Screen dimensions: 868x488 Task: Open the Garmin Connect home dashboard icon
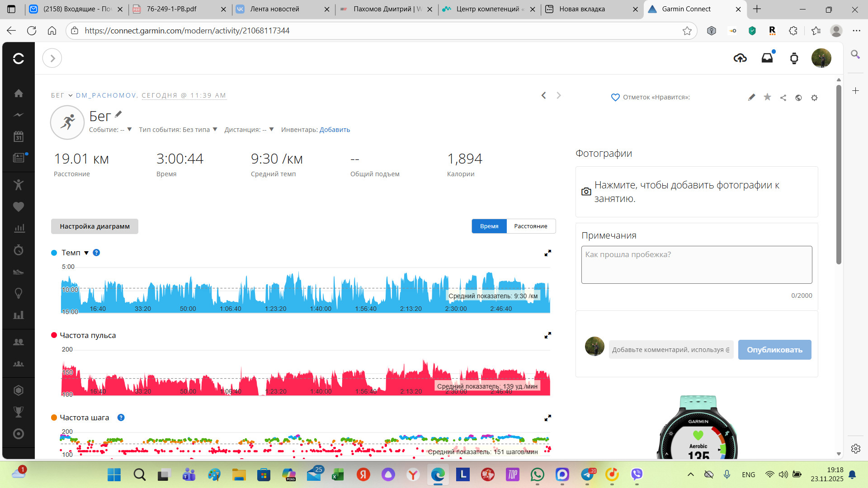click(x=19, y=93)
